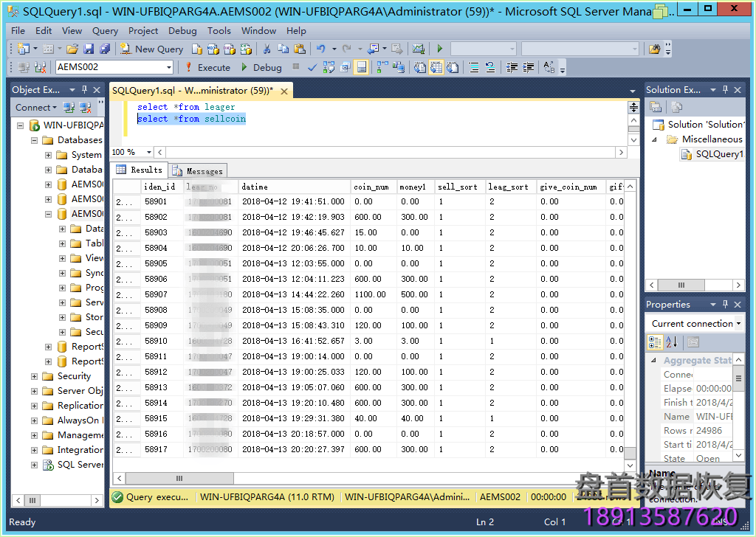Expand the System Databases node
This screenshot has width=756, height=537.
[x=48, y=155]
